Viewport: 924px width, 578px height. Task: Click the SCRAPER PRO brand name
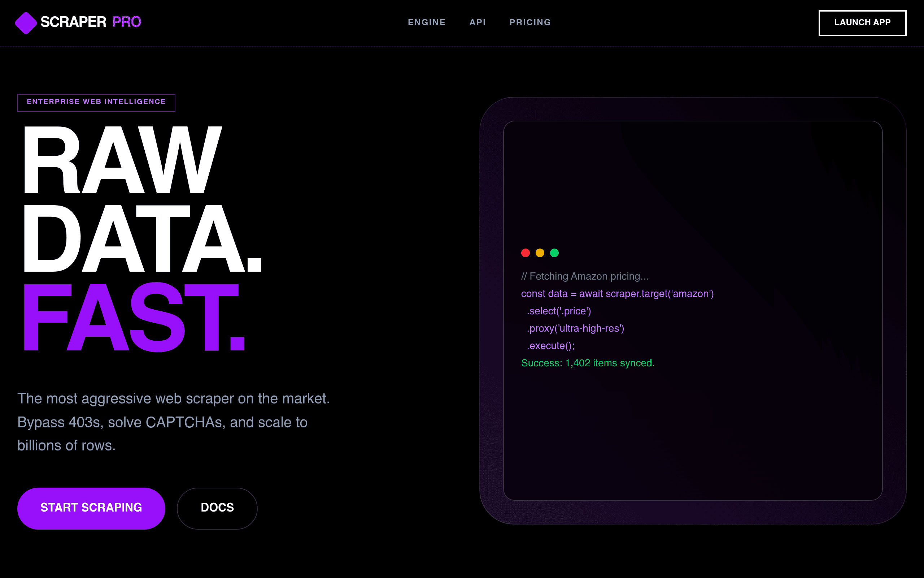(91, 22)
